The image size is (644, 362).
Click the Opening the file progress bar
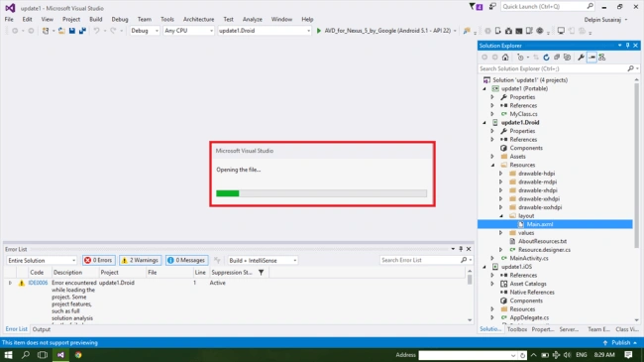(321, 193)
